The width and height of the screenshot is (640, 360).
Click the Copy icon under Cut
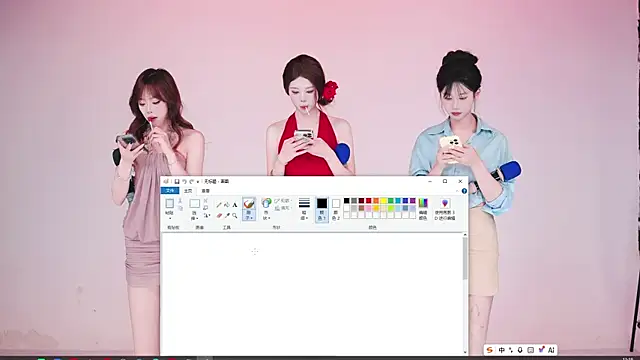tap(180, 208)
